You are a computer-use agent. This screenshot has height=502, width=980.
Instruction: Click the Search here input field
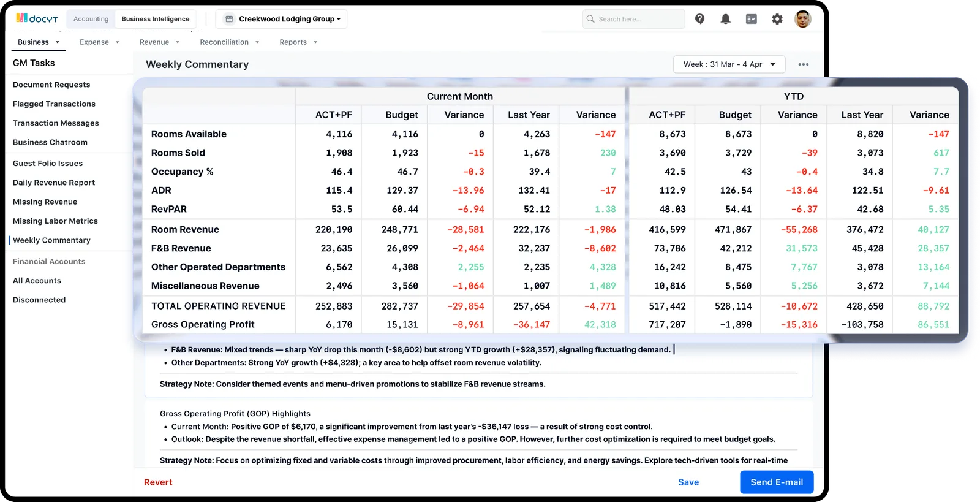coord(634,19)
